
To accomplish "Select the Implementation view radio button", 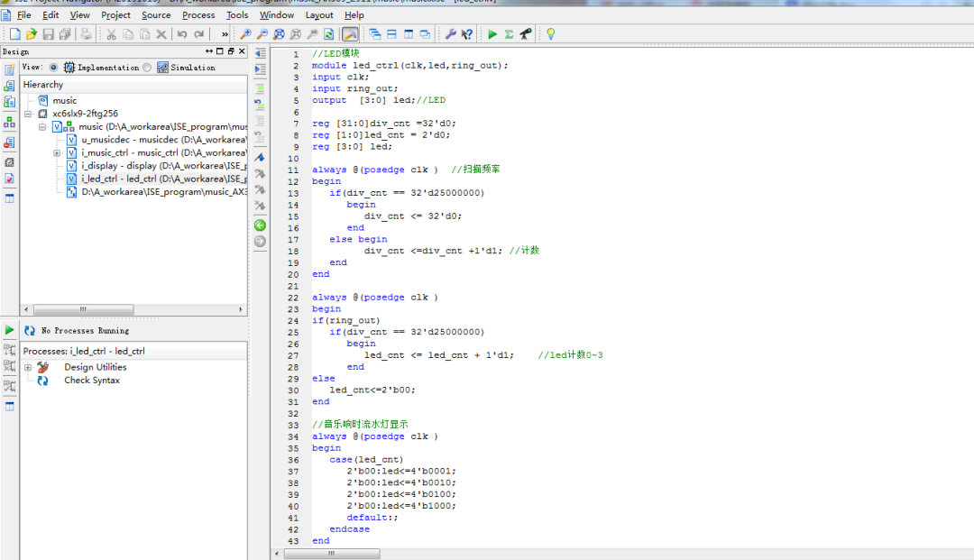I will pos(54,68).
